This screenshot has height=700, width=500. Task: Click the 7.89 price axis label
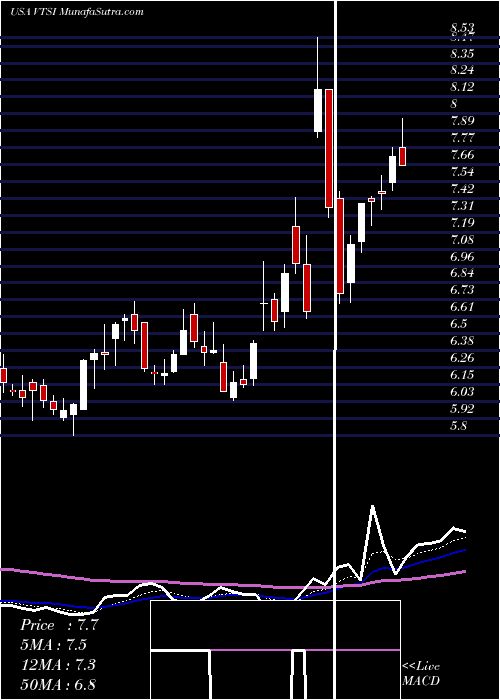[462, 121]
